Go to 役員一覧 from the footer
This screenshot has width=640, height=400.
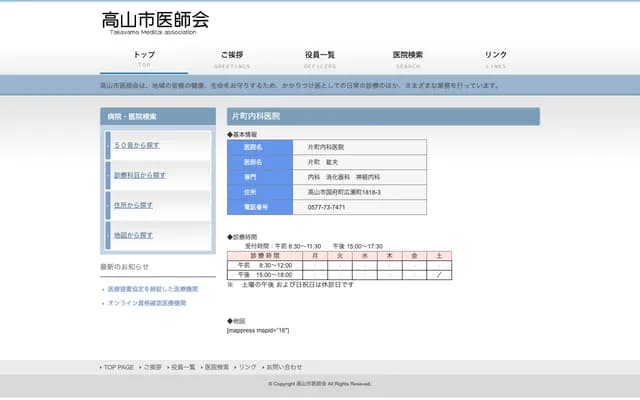click(x=183, y=367)
